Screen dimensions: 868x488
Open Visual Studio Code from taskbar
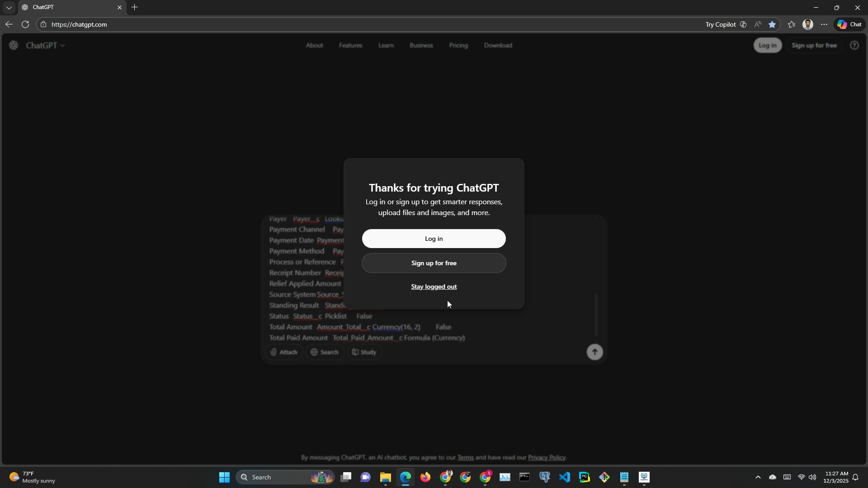coord(564,477)
